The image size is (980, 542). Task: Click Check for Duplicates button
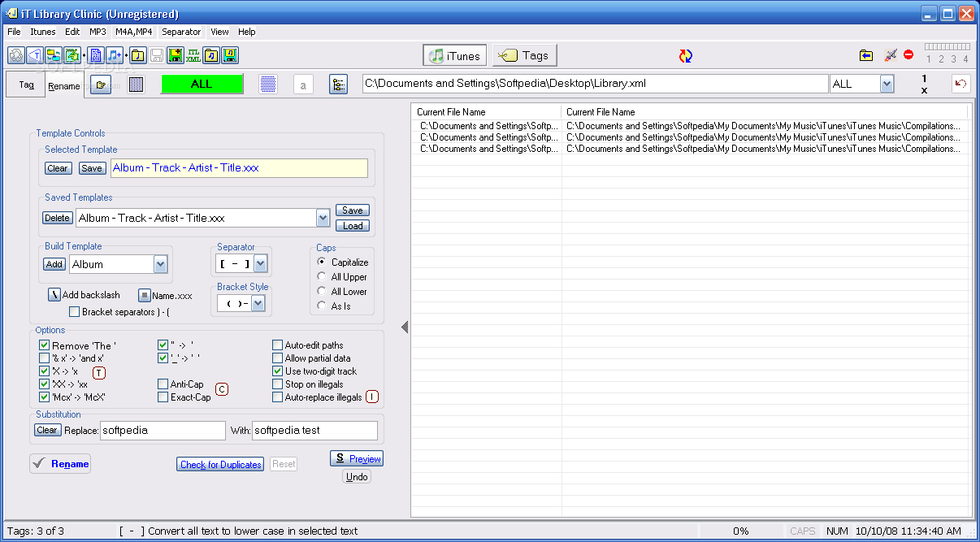coord(221,464)
